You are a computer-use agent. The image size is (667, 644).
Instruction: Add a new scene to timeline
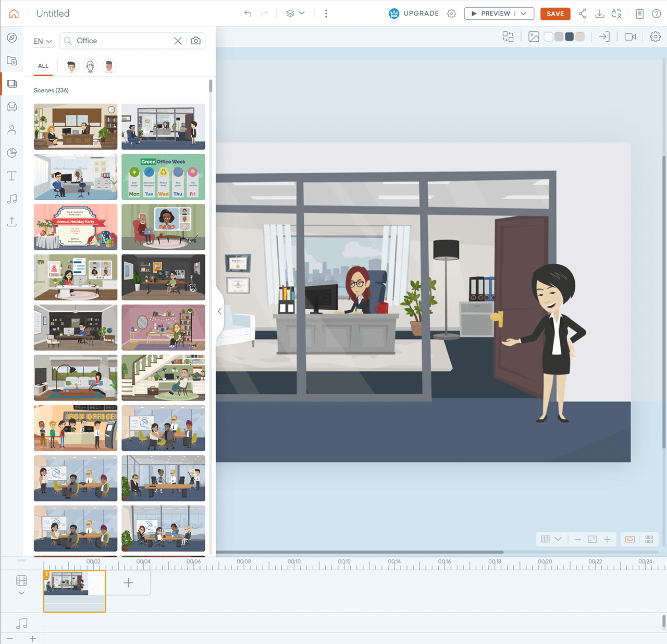tap(128, 582)
